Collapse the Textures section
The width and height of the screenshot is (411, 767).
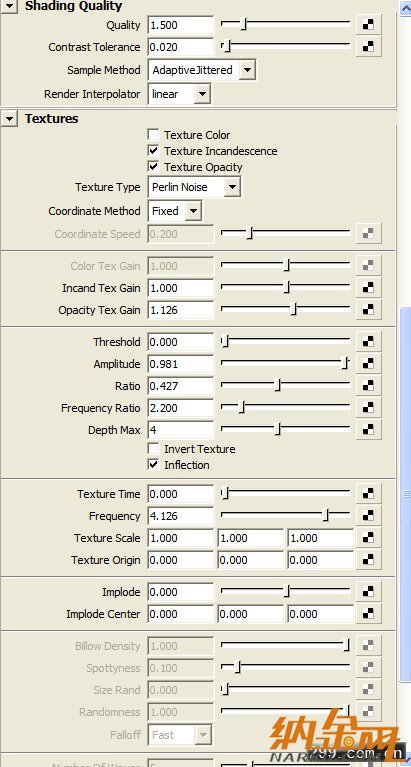9,118
